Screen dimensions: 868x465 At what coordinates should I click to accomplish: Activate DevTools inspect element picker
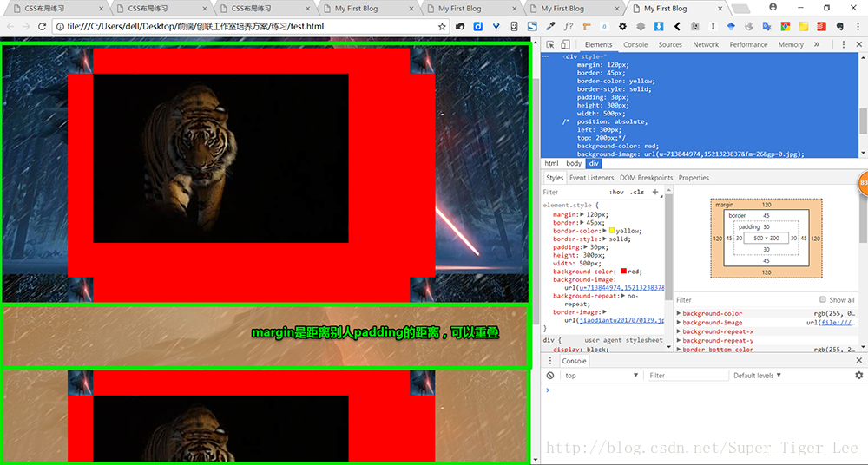[x=550, y=45]
